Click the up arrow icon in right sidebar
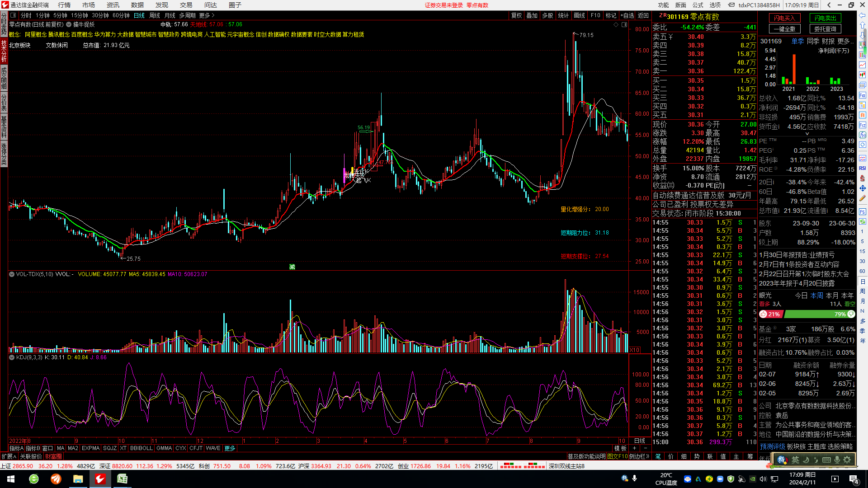The width and height of the screenshot is (868, 488). (863, 25)
